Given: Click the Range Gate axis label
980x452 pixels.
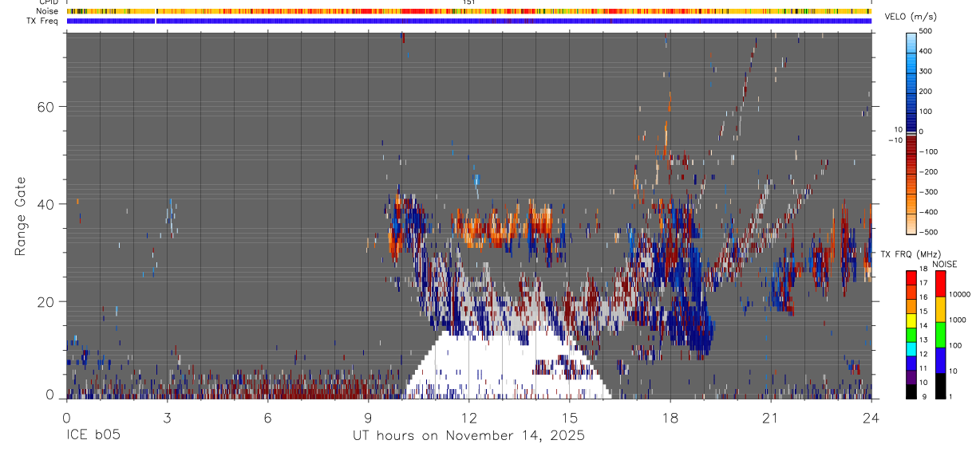Looking at the screenshot, I should coord(22,217).
